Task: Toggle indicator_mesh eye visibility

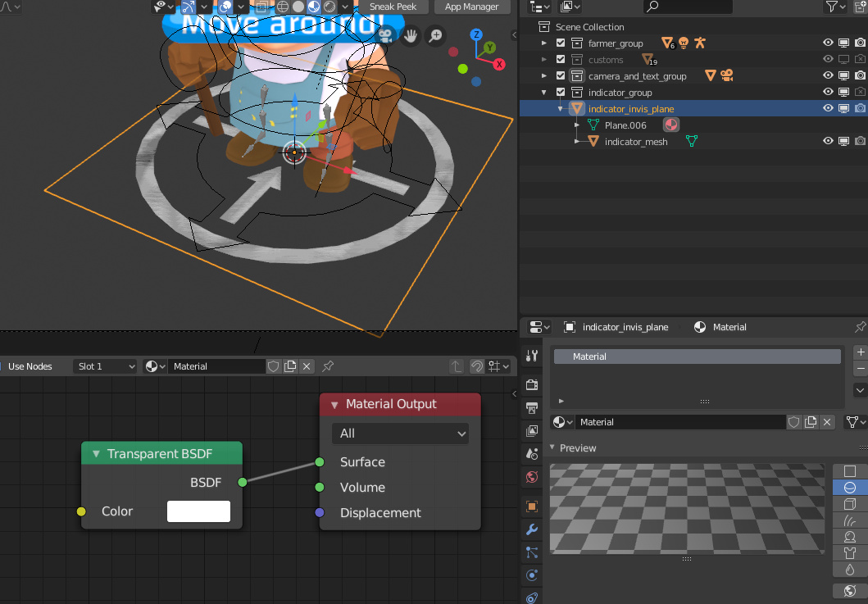Action: click(828, 141)
